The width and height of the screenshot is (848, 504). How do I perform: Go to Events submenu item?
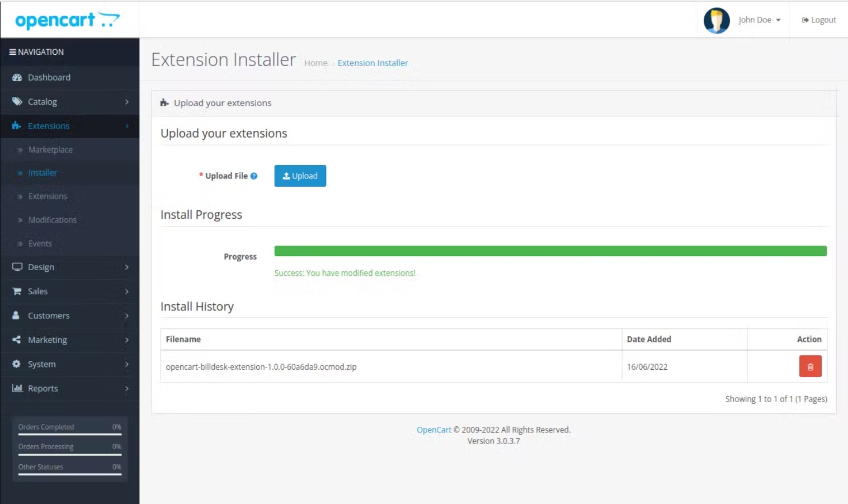pyautogui.click(x=40, y=244)
